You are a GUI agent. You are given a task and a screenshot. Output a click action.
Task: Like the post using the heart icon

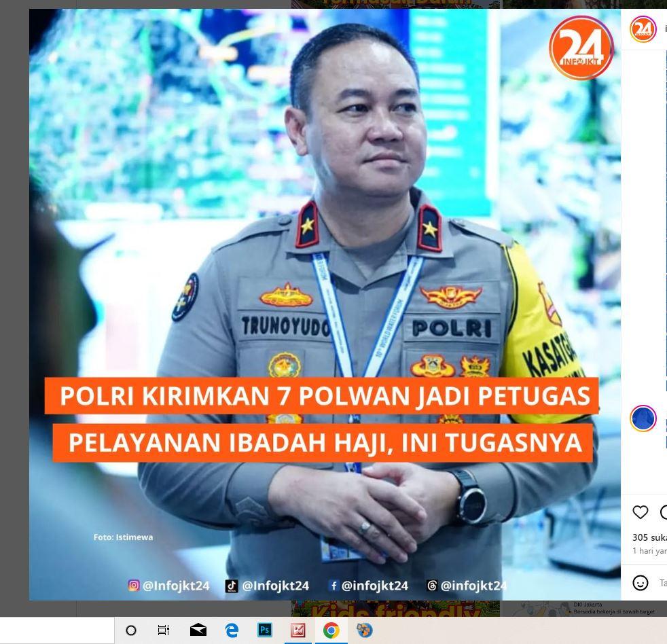click(639, 513)
